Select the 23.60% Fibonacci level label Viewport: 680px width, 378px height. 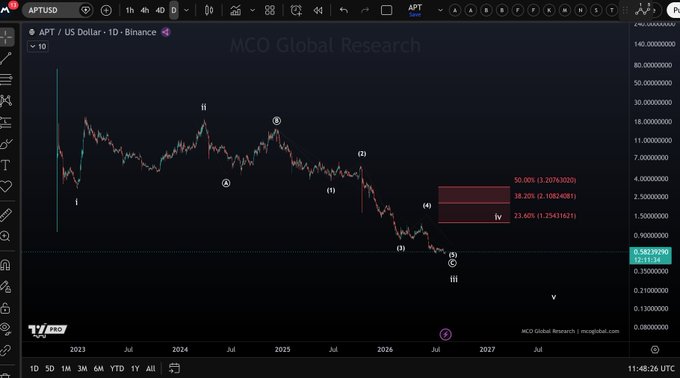pyautogui.click(x=545, y=215)
